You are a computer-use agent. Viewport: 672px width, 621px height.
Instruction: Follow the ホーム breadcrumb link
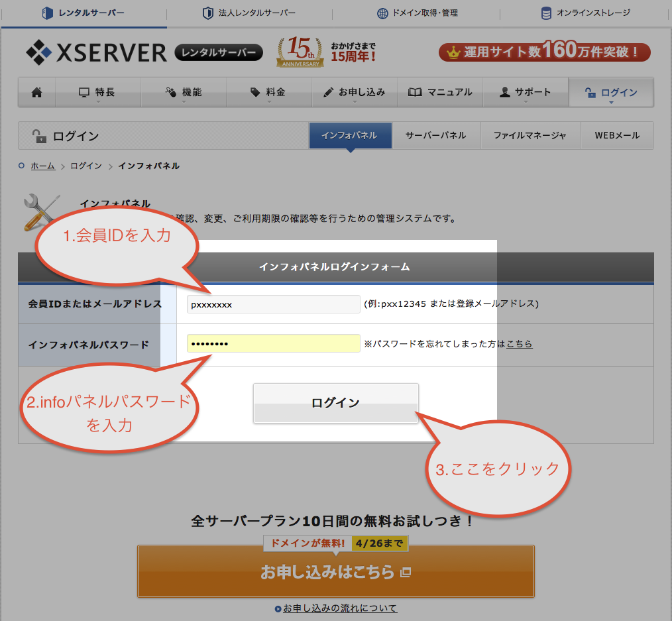[x=43, y=166]
